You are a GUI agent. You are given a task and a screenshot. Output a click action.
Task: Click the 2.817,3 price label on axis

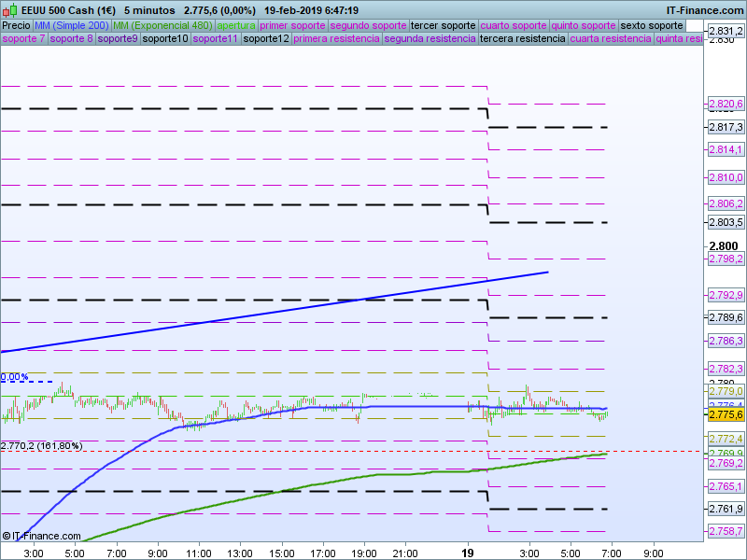726,127
